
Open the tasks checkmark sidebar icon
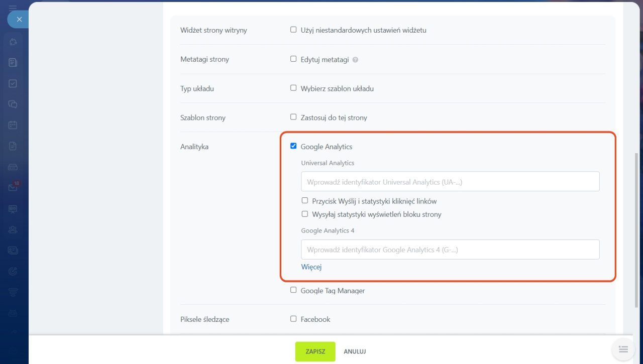point(13,84)
